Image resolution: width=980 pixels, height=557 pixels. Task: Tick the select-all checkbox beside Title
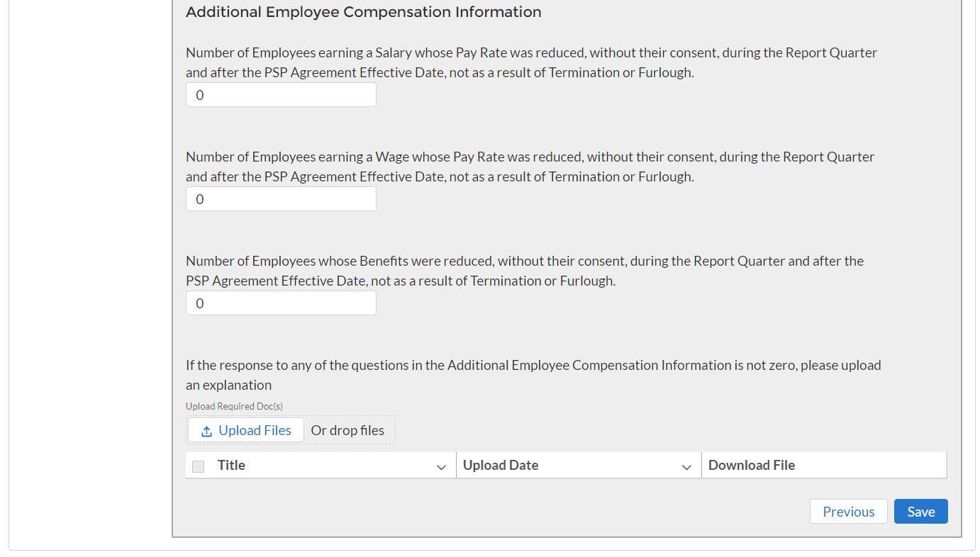[199, 466]
